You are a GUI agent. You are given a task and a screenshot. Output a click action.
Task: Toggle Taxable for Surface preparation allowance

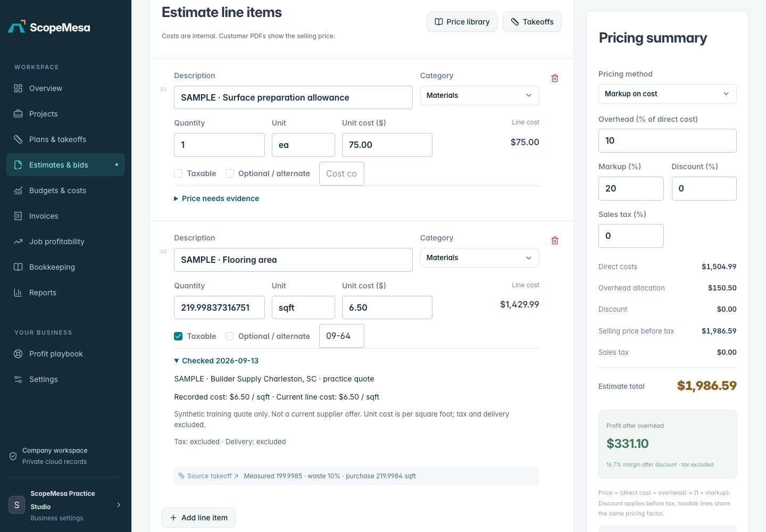[x=178, y=173]
